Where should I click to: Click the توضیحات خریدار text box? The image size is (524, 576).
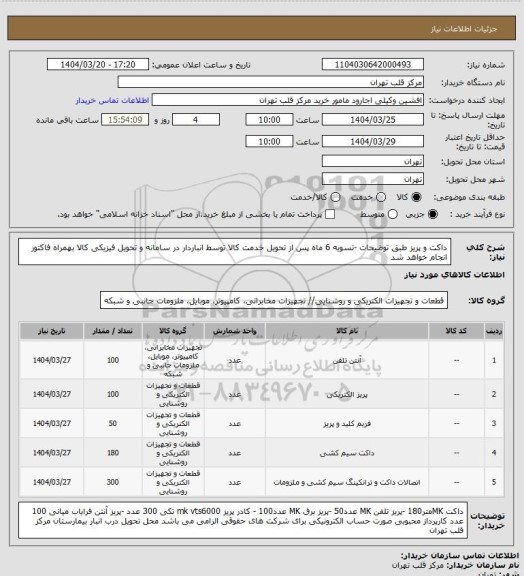click(x=243, y=521)
